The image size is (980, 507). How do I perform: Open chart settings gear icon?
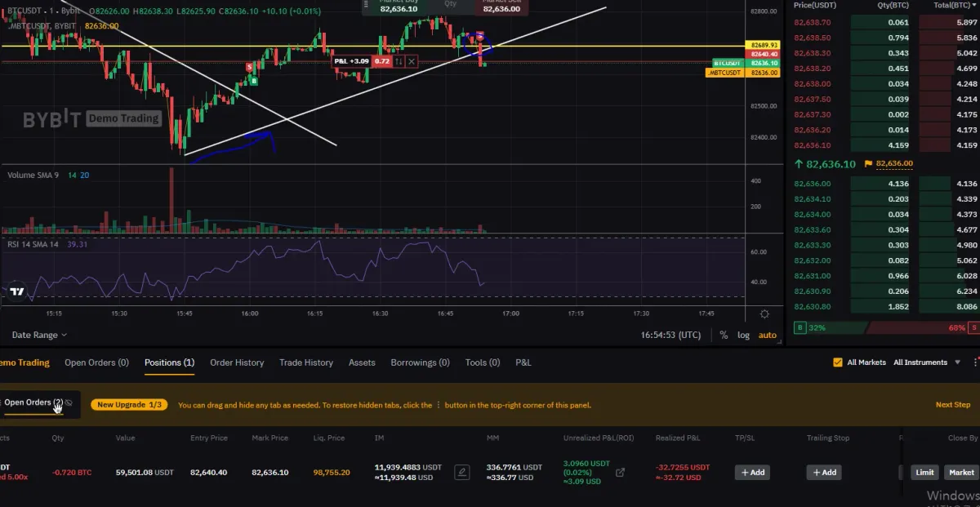[764, 314]
